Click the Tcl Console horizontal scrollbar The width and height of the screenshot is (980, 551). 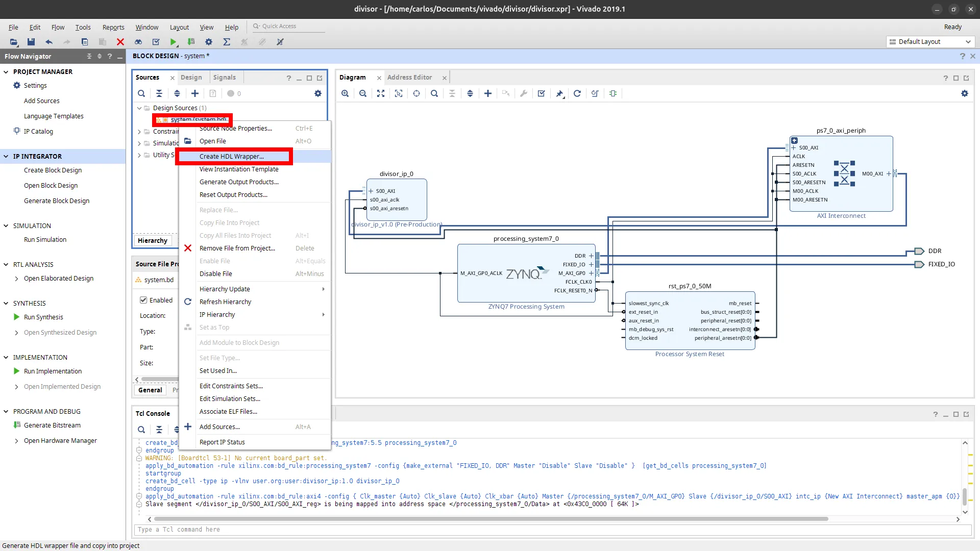pos(491,519)
